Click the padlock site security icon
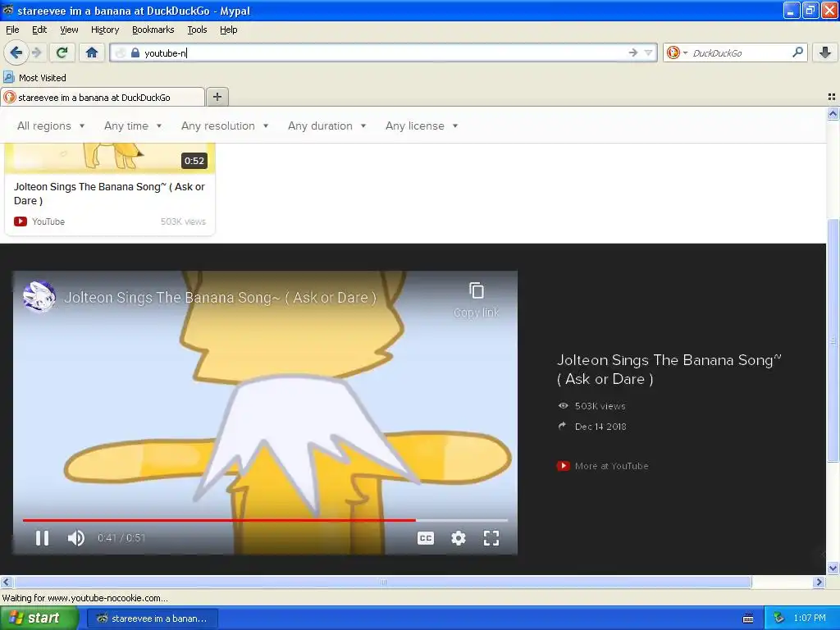 [135, 52]
